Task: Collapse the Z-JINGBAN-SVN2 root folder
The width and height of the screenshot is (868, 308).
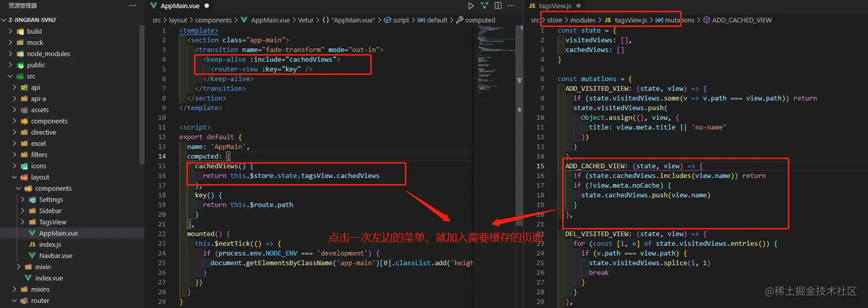Action: 5,20
